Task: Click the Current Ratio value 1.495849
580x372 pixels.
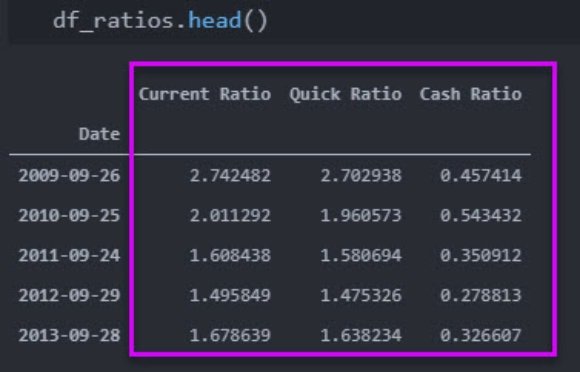Action: click(230, 295)
